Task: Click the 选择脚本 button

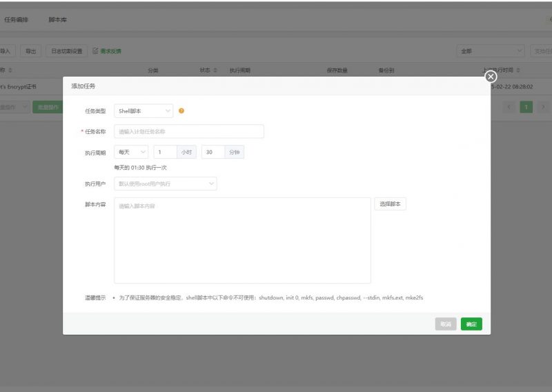Action: click(390, 204)
